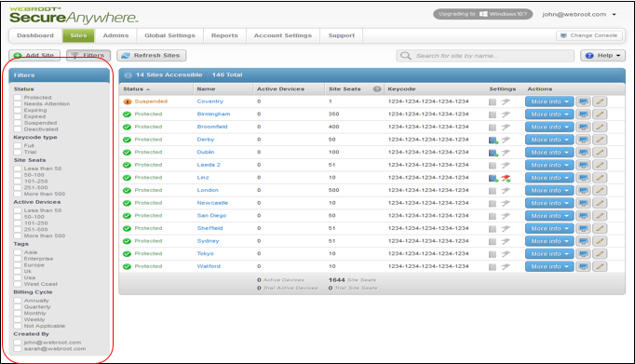Click the gray settings square for Leeds 2

pyautogui.click(x=493, y=165)
